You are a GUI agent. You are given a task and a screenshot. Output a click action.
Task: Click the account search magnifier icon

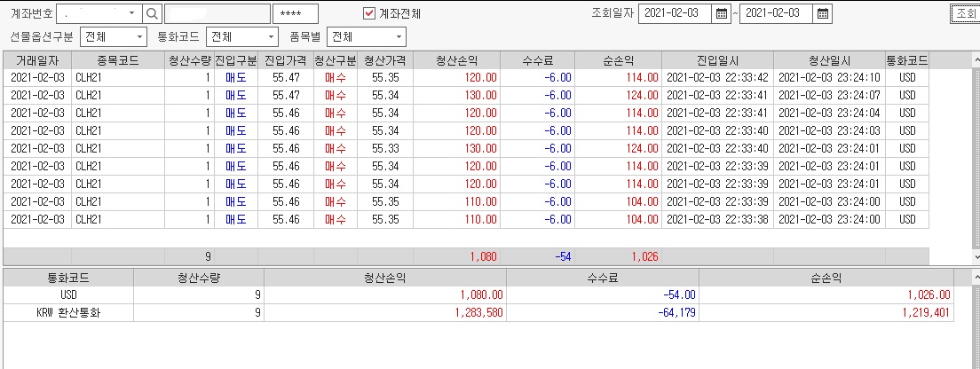(x=153, y=13)
